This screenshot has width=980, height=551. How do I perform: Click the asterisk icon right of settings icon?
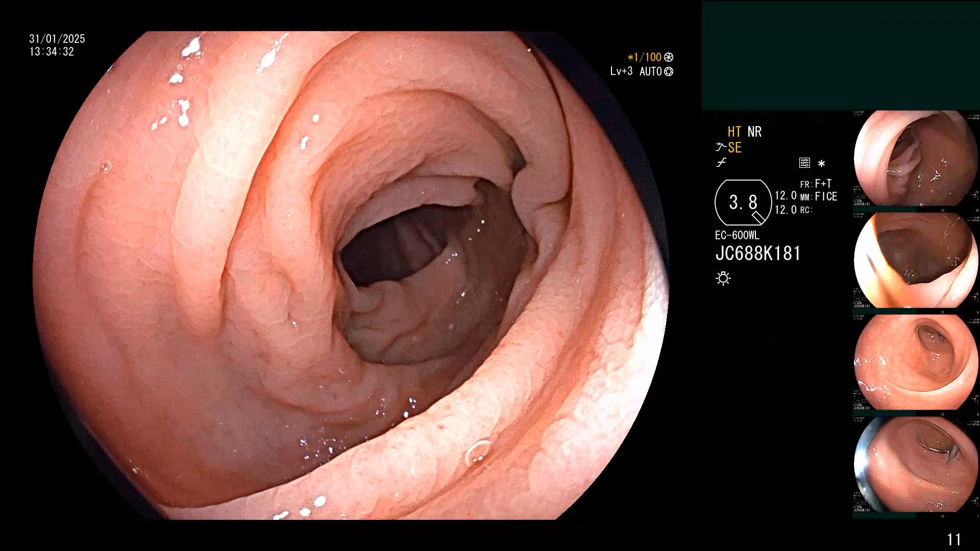click(821, 164)
